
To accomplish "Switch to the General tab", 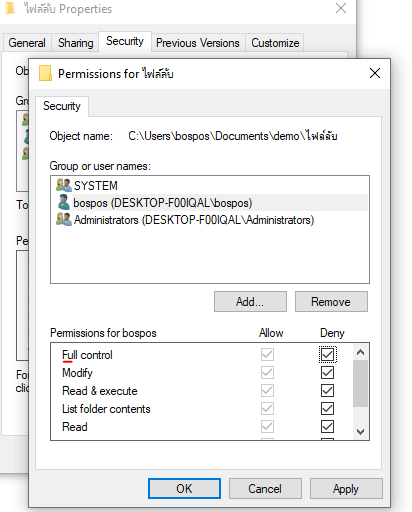I will pos(27,43).
